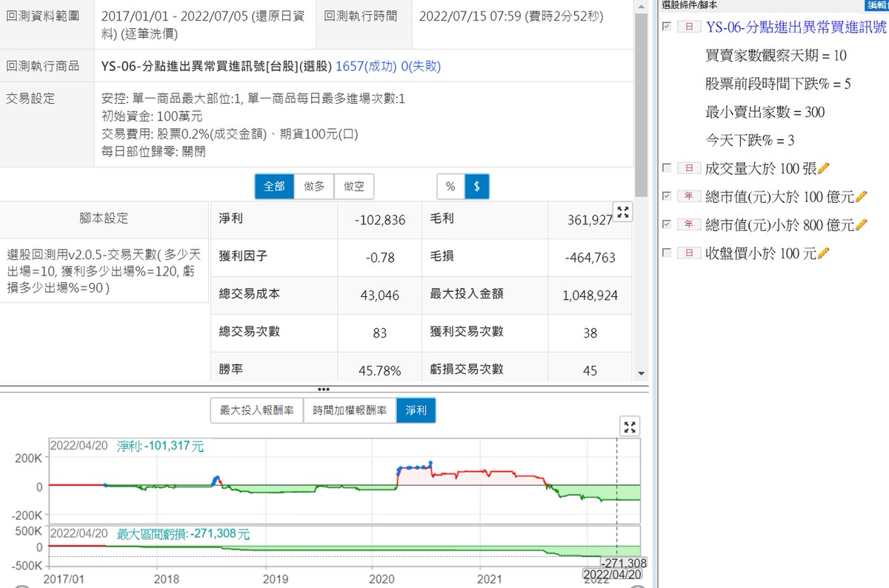Viewport: 889px width, 588px height.
Task: Expand the net profit chart fullscreen
Action: click(x=629, y=427)
